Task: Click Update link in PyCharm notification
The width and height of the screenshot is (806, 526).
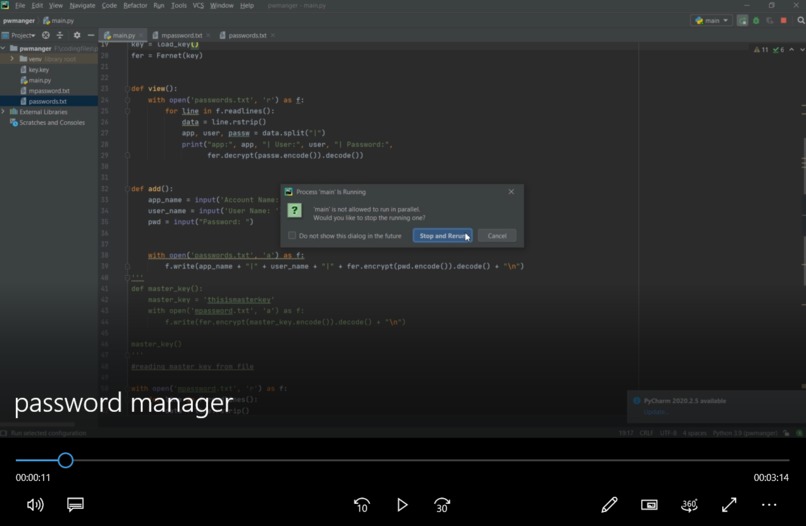Action: 654,412
